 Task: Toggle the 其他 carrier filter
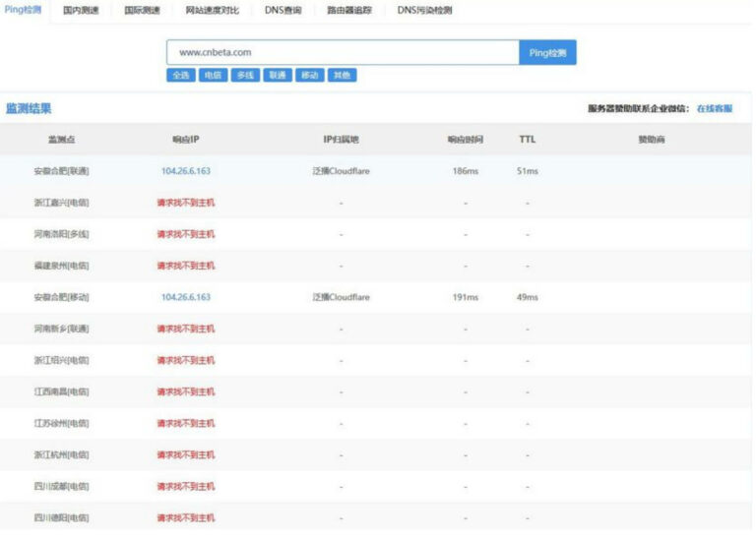tap(343, 75)
